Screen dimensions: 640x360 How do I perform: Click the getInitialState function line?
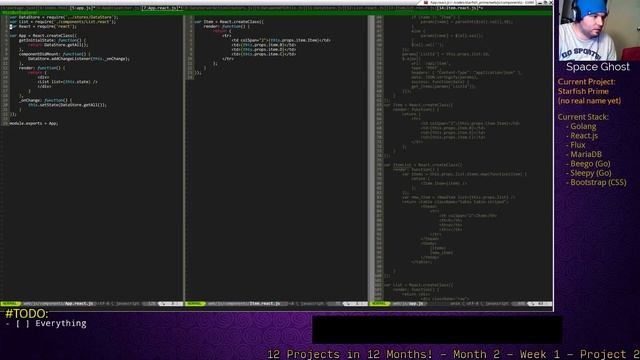click(53, 40)
